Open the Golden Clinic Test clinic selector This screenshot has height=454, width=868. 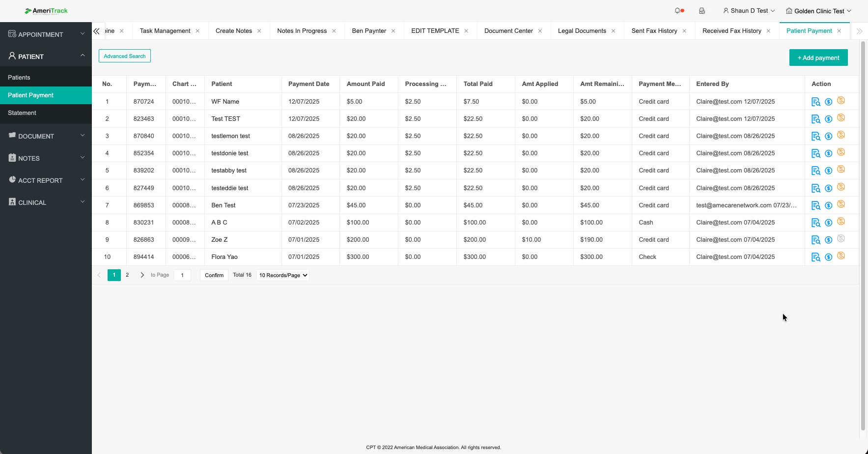click(x=818, y=11)
